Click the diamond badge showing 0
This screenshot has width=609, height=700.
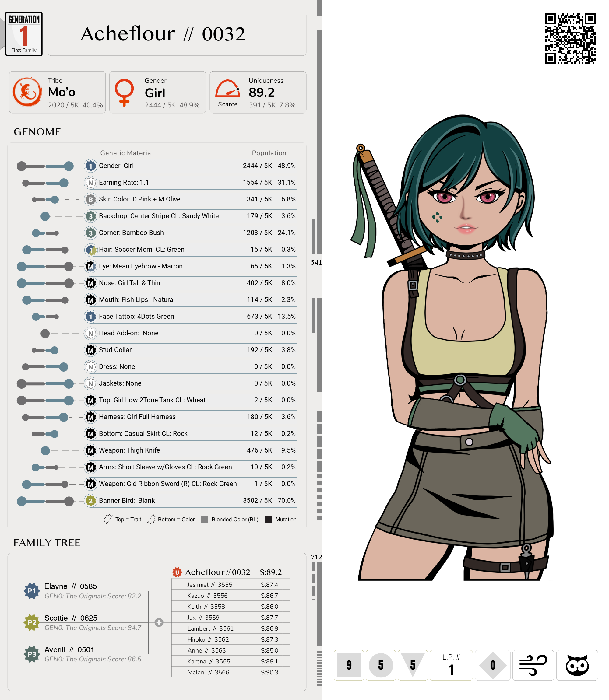[492, 665]
